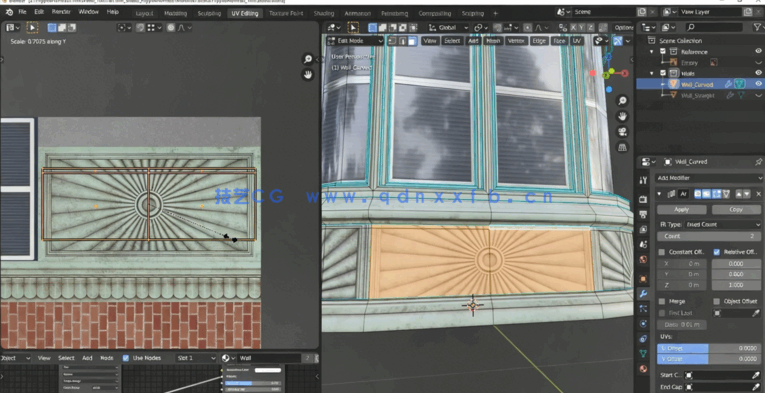Hide Wall_Curved with its eye icon
This screenshot has width=765, height=393.
pyautogui.click(x=758, y=84)
